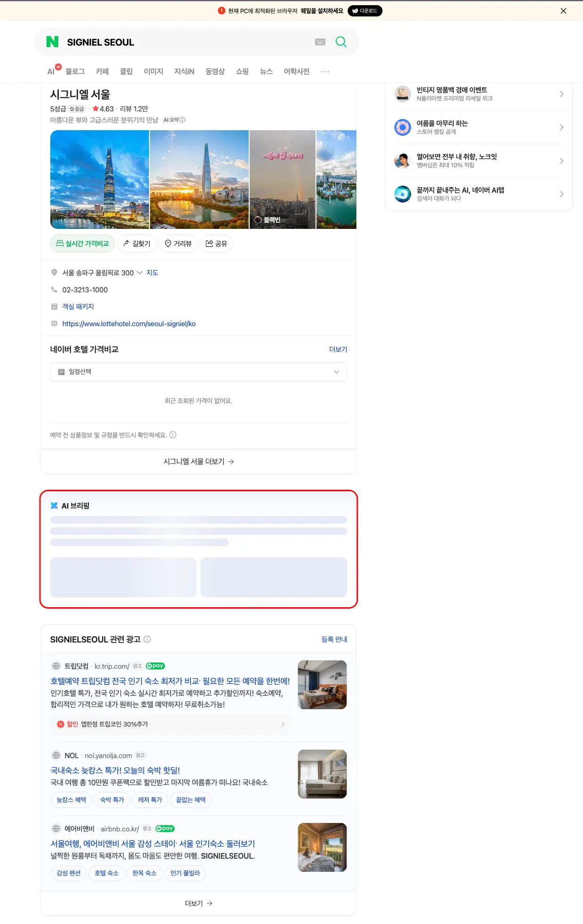The height and width of the screenshot is (924, 583).
Task: Click the 더보기 link below the ads
Action: coord(198,903)
